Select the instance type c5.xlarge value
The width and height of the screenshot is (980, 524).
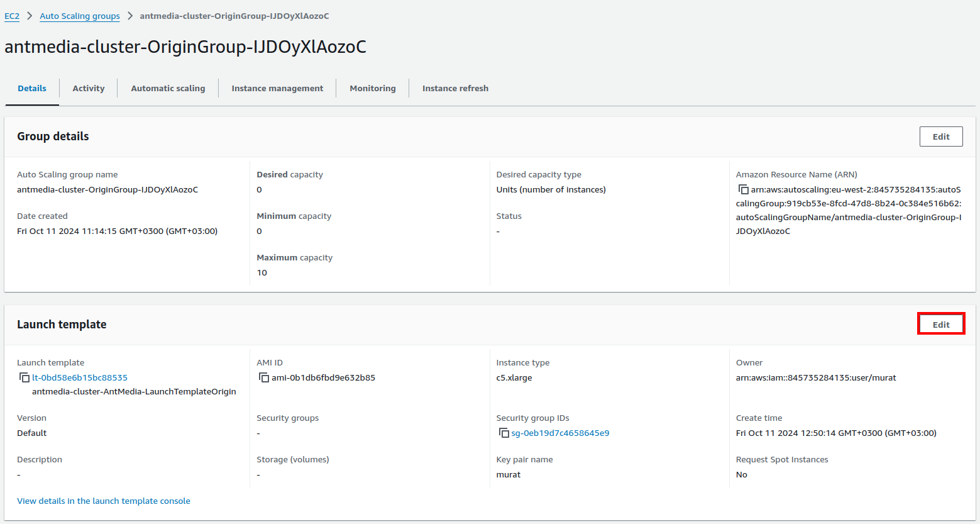(x=514, y=377)
